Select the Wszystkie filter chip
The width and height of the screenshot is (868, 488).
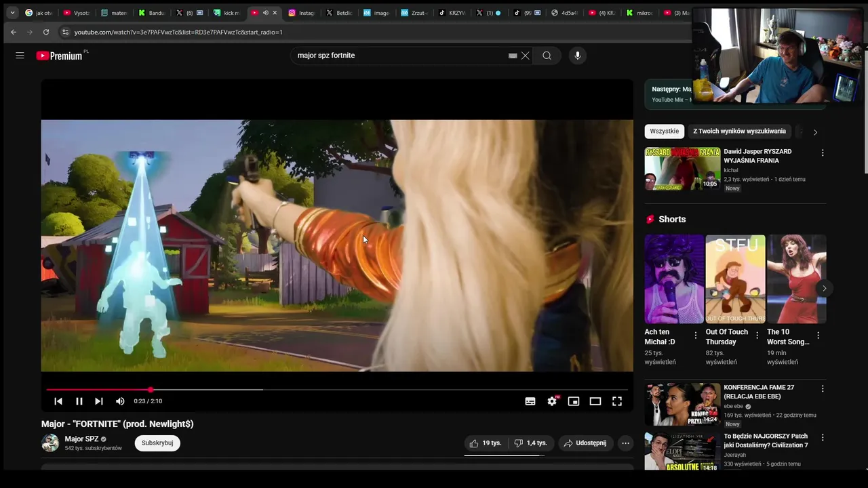click(664, 131)
